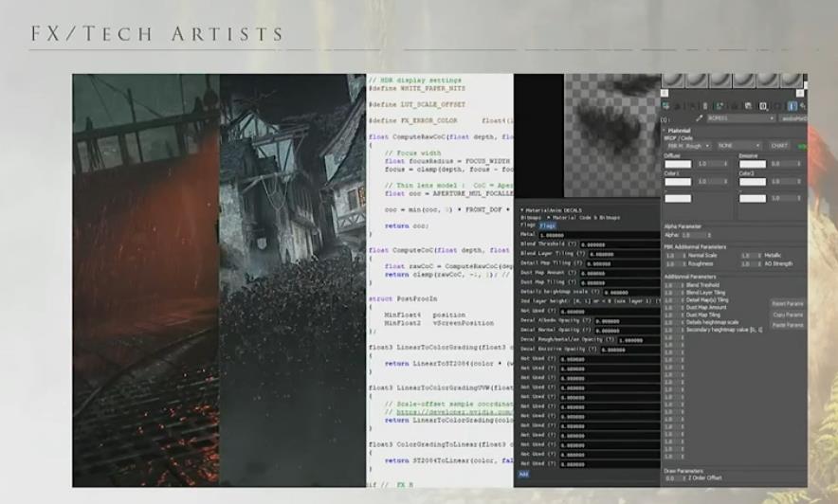Screen dimensions: 838x504
Task: Click help marker (?) beside Dust Map Tiling
Action: coord(572,282)
